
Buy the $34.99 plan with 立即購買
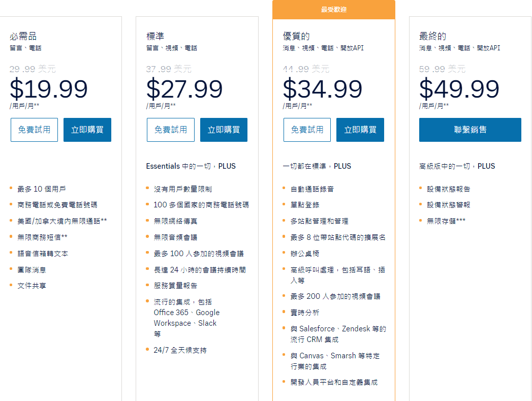coord(360,130)
